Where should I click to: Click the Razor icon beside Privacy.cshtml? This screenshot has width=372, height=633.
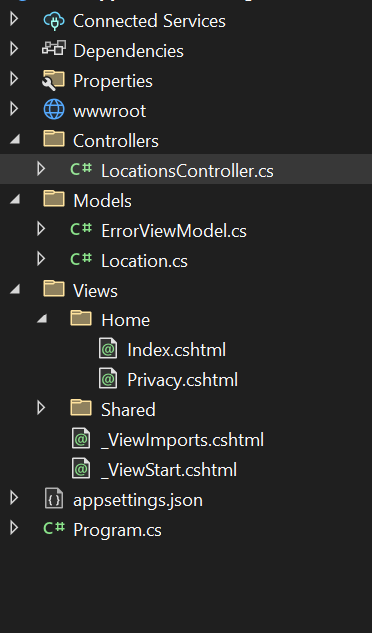pos(108,379)
